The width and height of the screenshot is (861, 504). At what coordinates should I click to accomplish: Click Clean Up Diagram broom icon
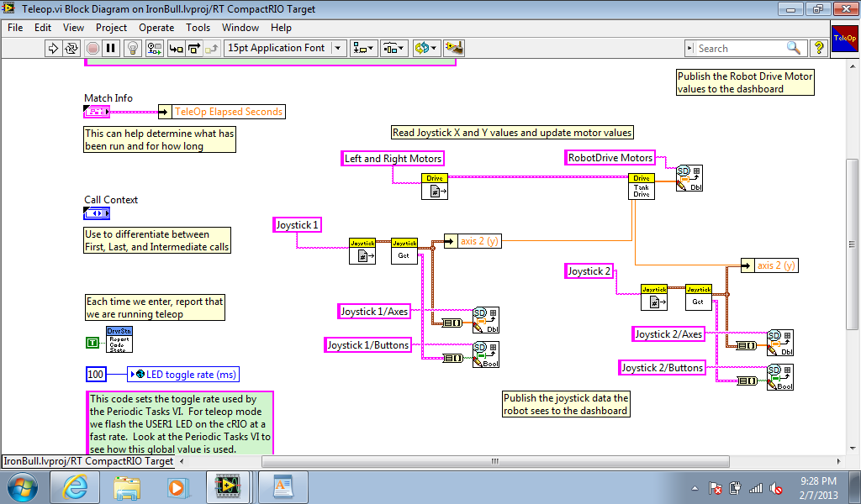[x=454, y=48]
